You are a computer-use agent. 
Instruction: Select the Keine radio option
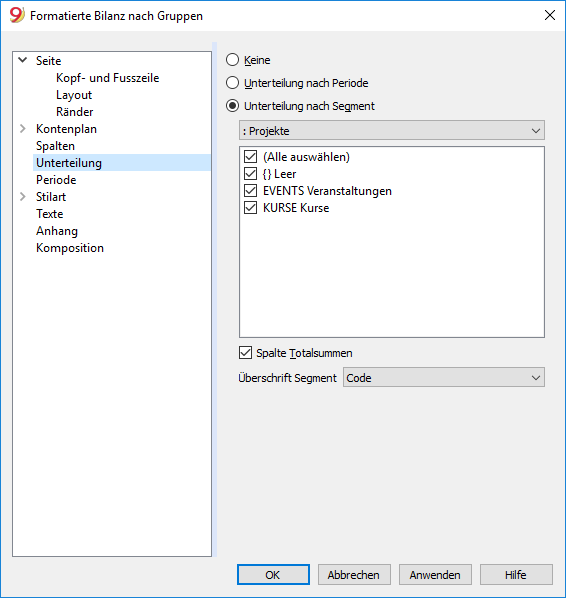tap(232, 60)
